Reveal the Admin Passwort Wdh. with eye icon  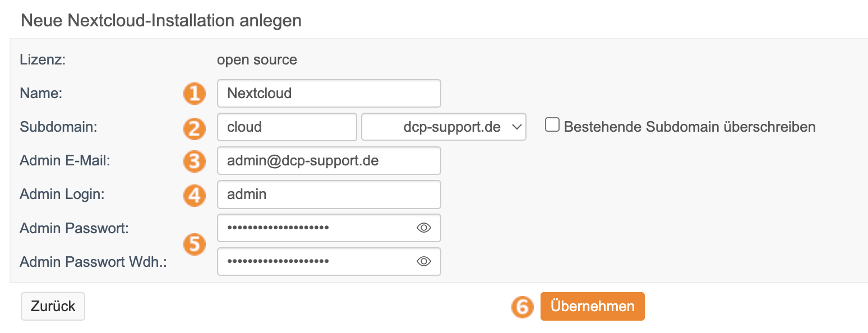click(x=424, y=261)
